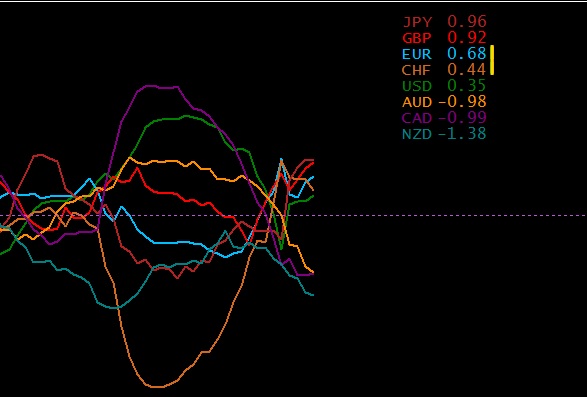Click the NZD currency label

tap(417, 134)
